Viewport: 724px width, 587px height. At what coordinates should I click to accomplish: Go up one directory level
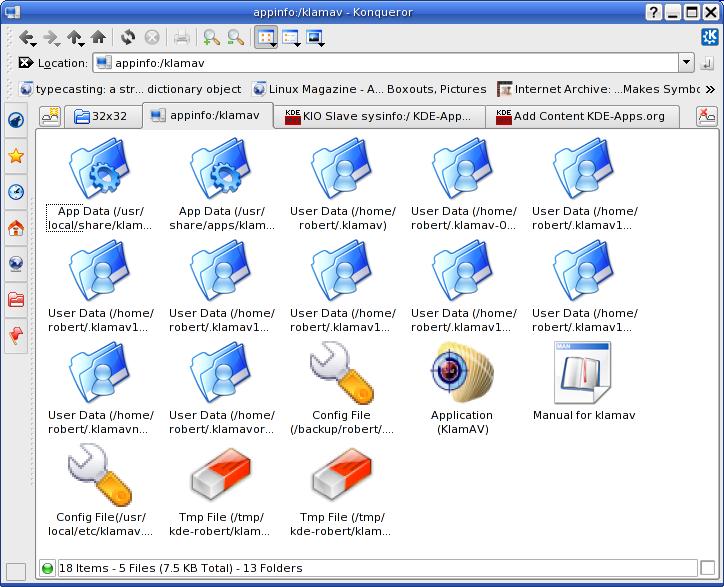pos(73,37)
